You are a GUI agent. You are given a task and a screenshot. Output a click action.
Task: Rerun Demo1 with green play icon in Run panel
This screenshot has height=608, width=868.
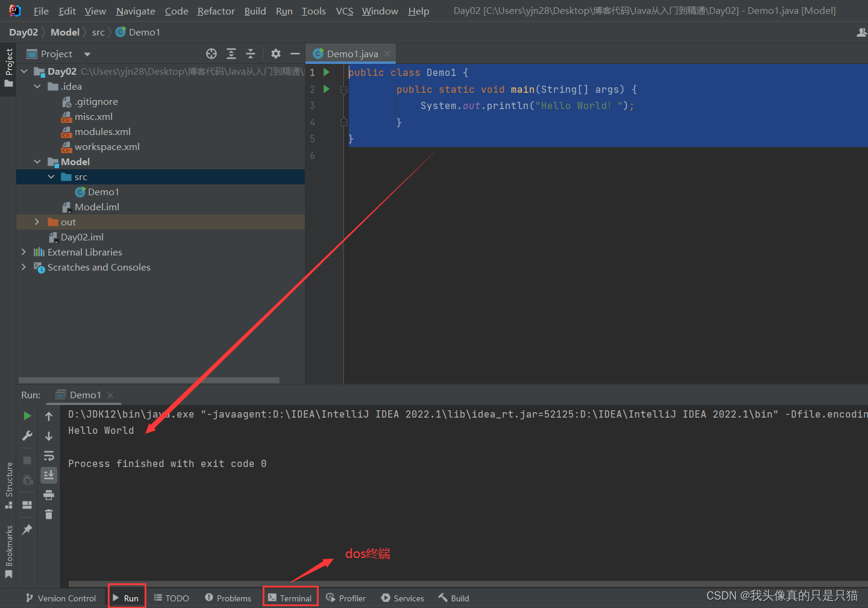click(x=27, y=416)
